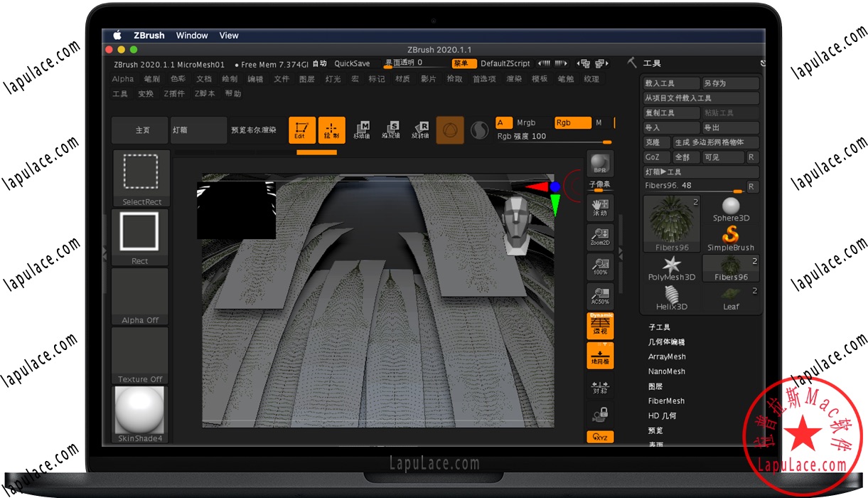
Task: Toggle the A alpha channel button
Action: click(504, 122)
